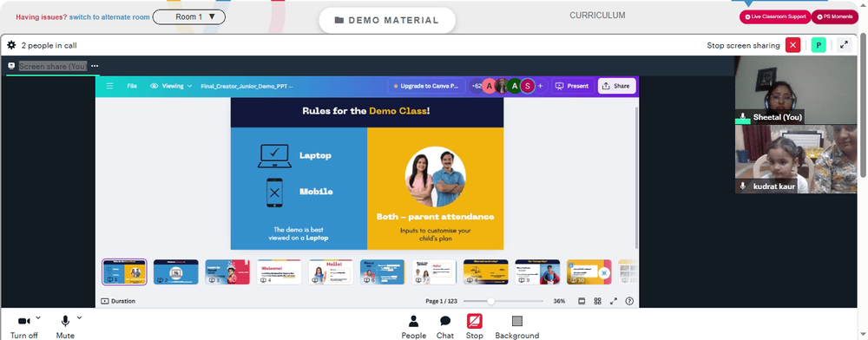868x340 pixels.
Task: Expand the Viewing mode dropdown
Action: coord(171,86)
